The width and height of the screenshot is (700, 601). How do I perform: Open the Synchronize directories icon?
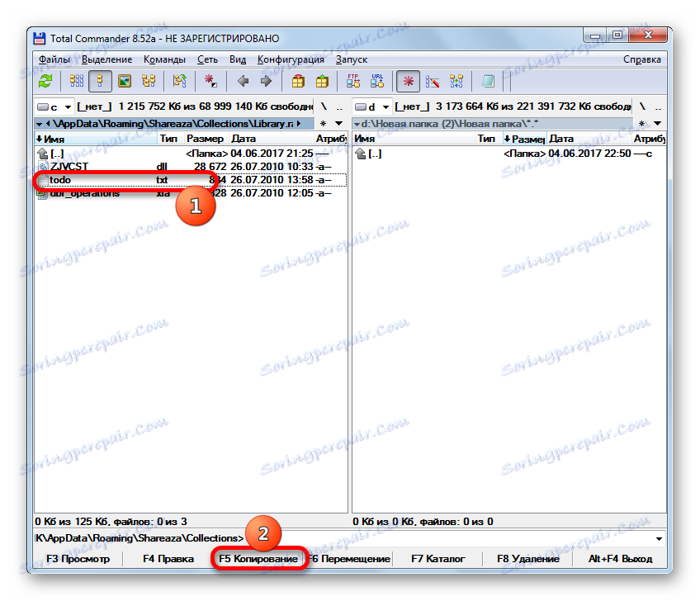(456, 81)
